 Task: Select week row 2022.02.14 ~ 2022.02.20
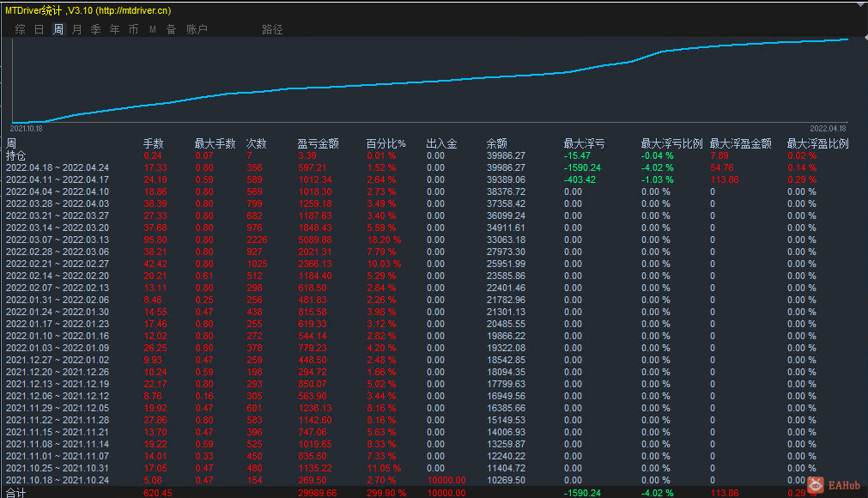point(58,276)
